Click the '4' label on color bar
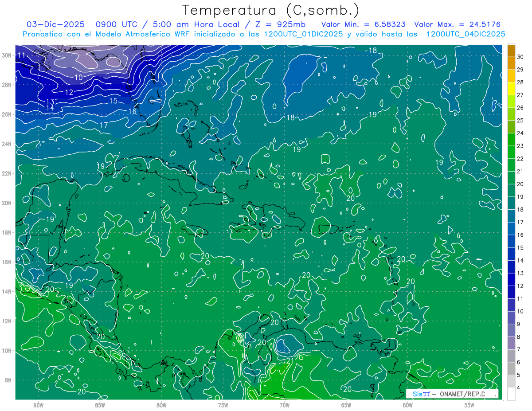 519,388
